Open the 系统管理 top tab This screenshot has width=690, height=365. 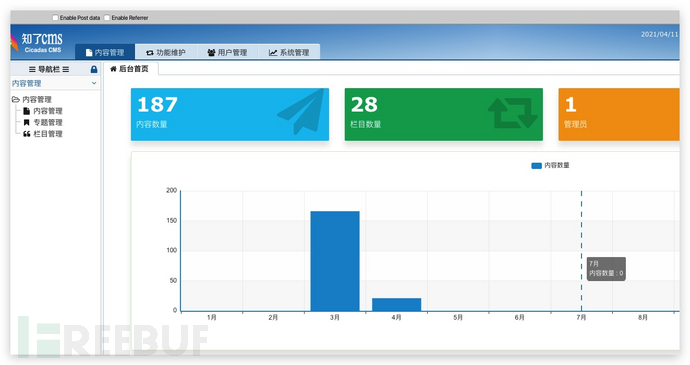289,52
